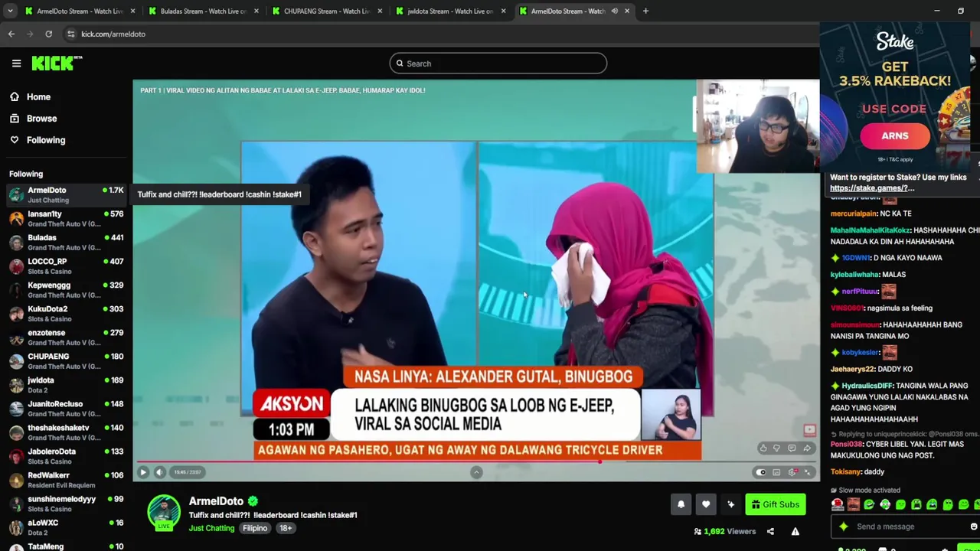Play the stream video
The height and width of the screenshot is (551, 980).
pos(143,472)
